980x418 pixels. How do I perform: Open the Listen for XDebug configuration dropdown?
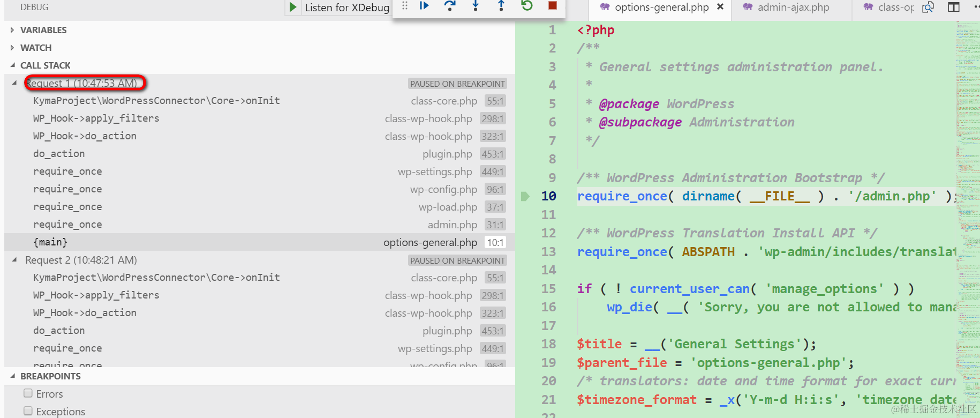pyautogui.click(x=347, y=8)
